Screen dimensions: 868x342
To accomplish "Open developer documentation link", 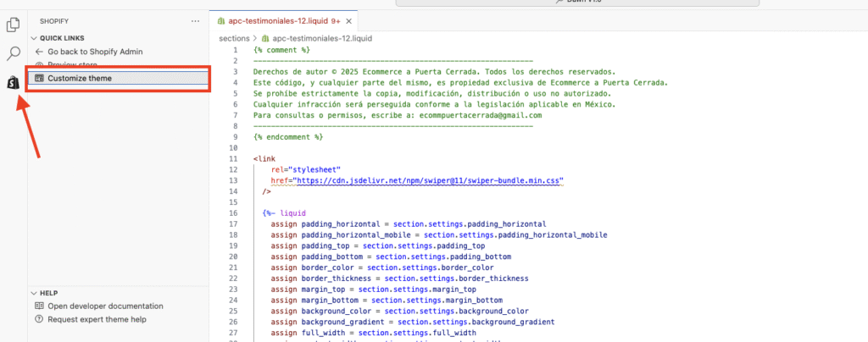I will (x=105, y=306).
